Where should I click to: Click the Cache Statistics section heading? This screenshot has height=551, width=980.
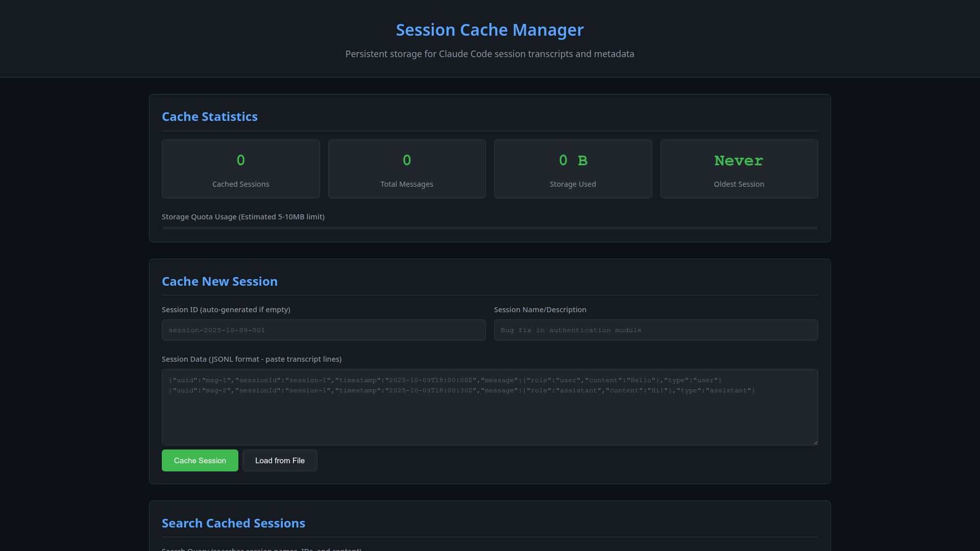click(209, 117)
